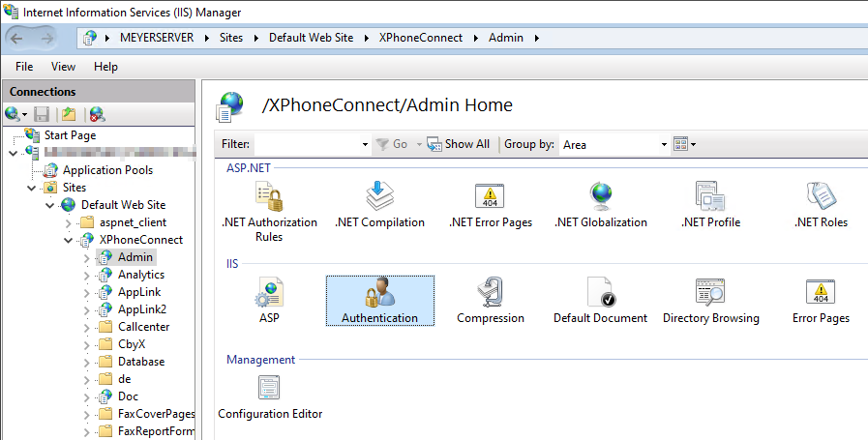
Task: Open the File menu
Action: (x=24, y=67)
